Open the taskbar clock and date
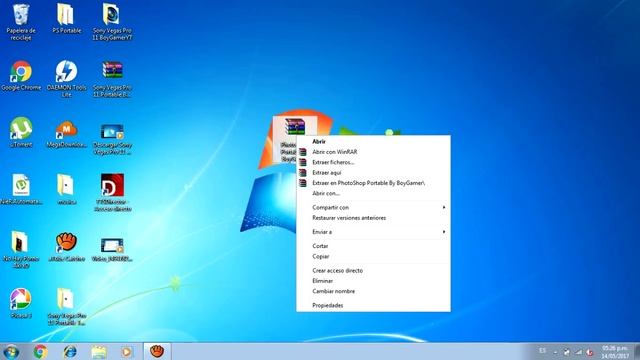 (x=615, y=352)
